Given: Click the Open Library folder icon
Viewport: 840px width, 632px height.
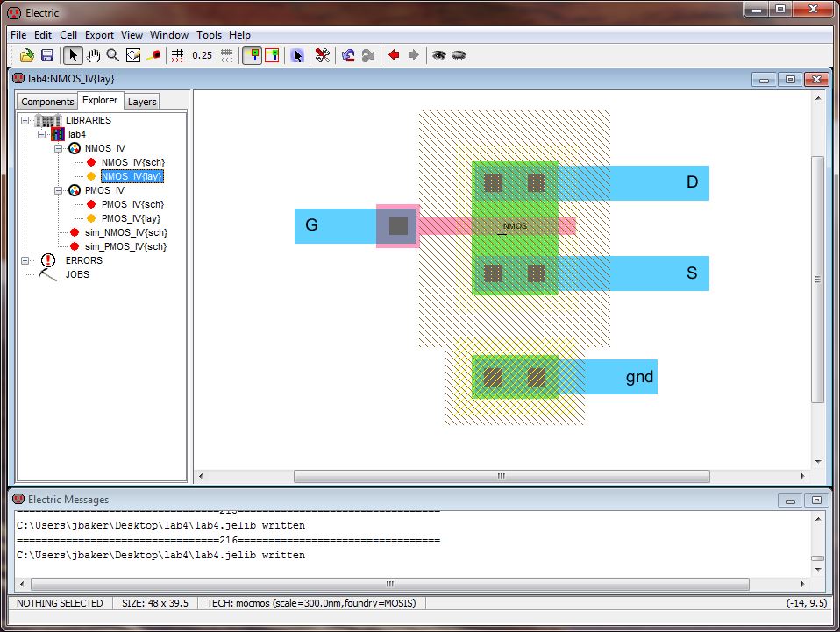Looking at the screenshot, I should coord(27,55).
